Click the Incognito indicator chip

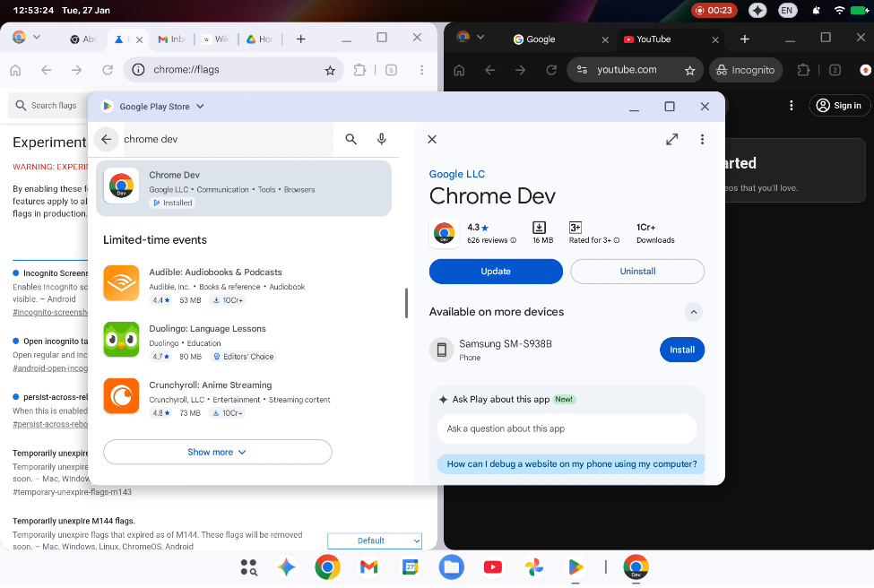click(746, 70)
